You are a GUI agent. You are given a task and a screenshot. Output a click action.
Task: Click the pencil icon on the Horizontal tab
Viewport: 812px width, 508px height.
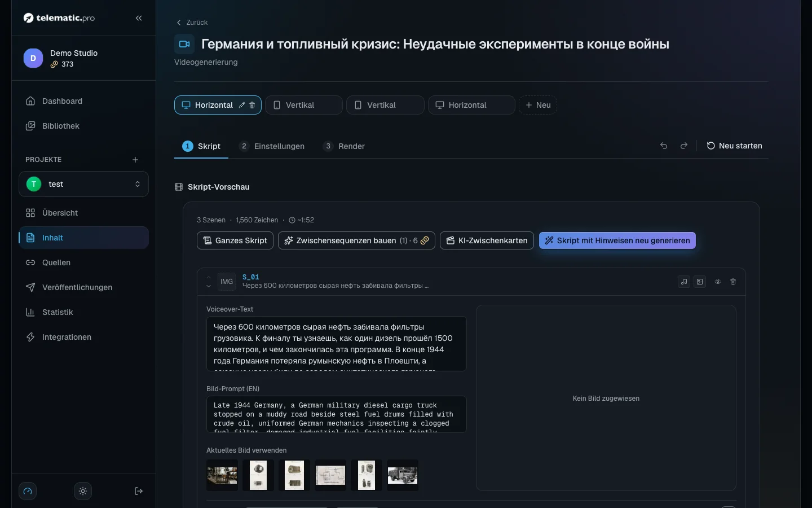point(242,105)
